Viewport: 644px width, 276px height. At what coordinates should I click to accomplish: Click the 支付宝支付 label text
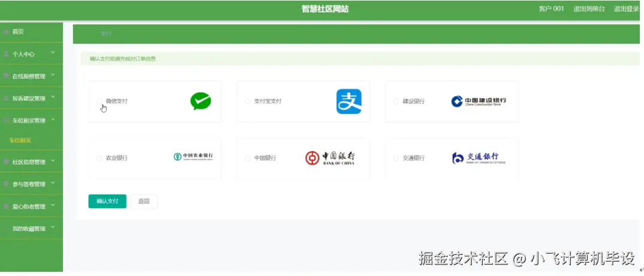click(268, 101)
